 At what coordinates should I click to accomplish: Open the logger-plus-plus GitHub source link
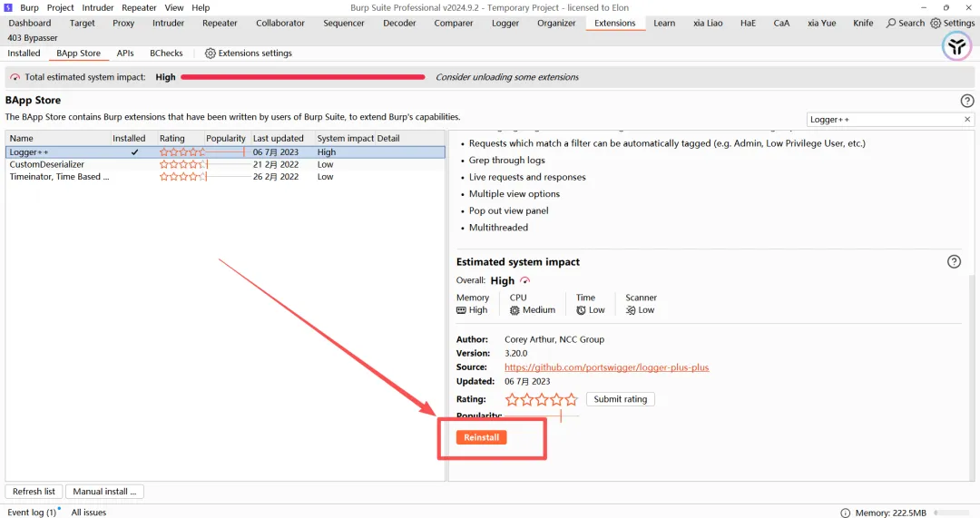(x=606, y=367)
